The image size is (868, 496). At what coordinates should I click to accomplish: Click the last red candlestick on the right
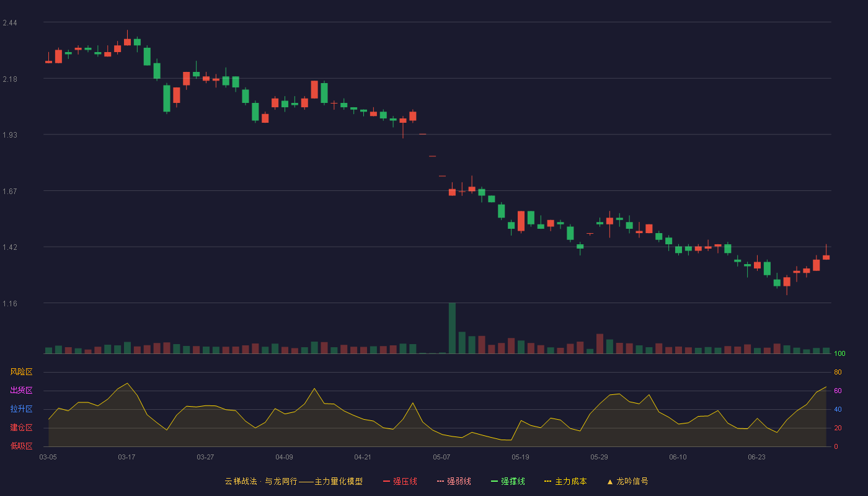click(x=826, y=257)
